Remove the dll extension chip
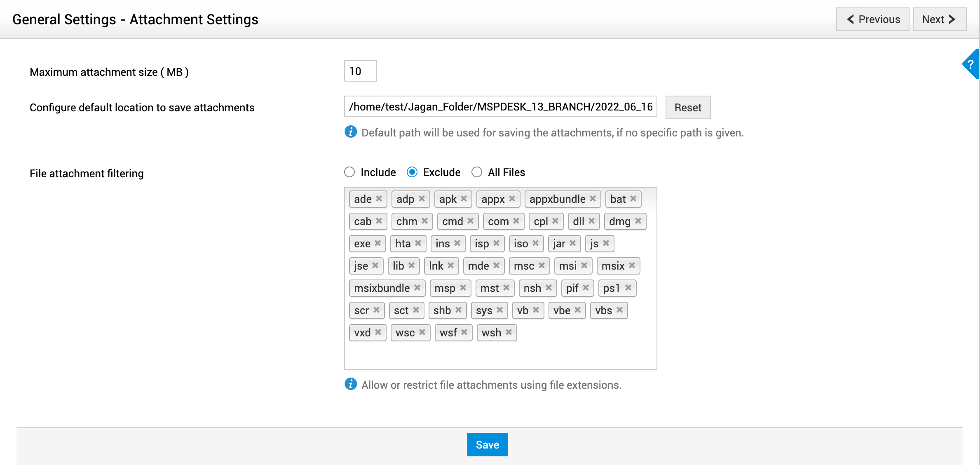 (x=591, y=221)
